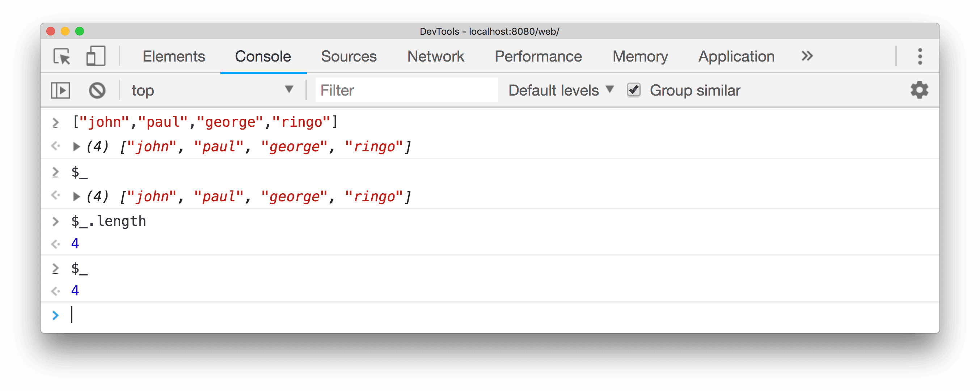
Task: Click the inspect element icon
Action: 63,56
